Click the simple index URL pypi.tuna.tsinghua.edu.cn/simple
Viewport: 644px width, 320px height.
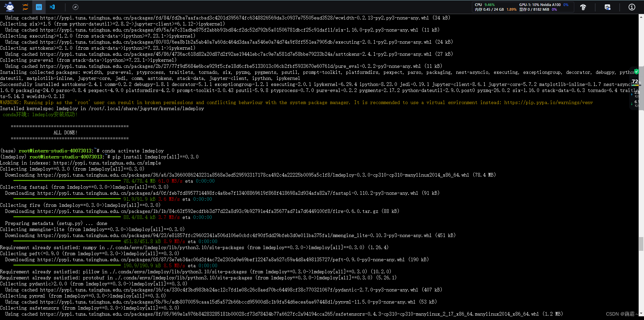[107, 163]
